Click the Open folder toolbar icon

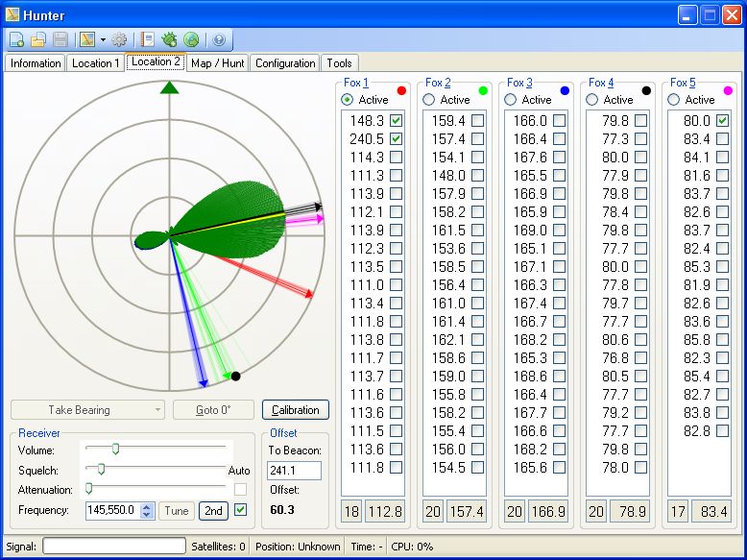tap(38, 40)
